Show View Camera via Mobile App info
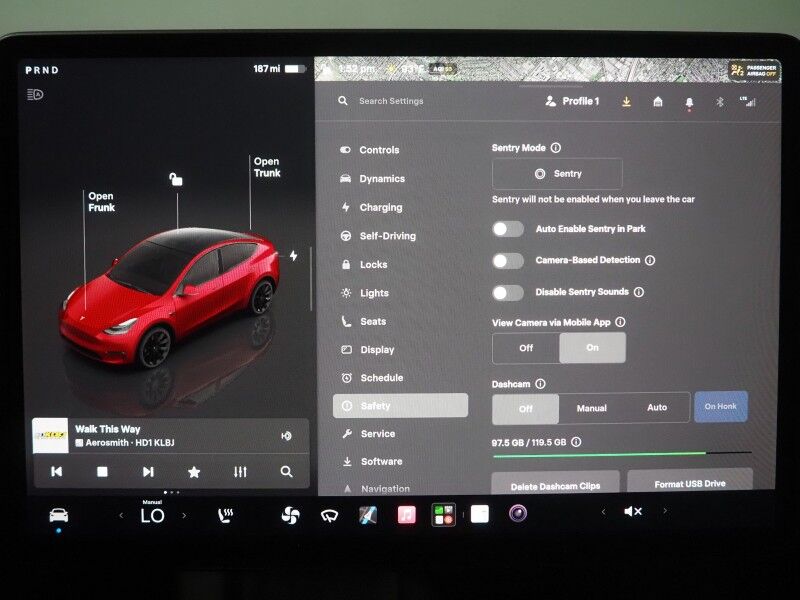 pyautogui.click(x=620, y=322)
